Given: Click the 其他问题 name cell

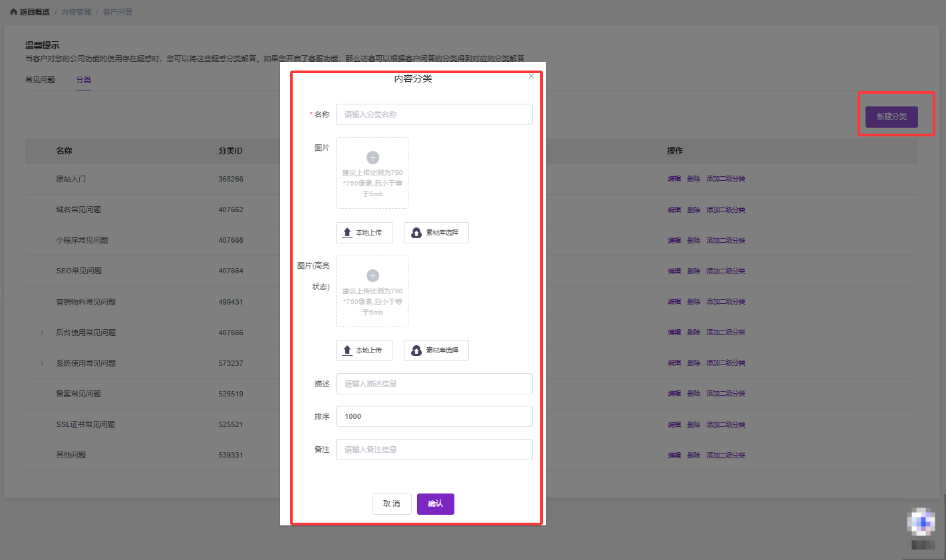Looking at the screenshot, I should pyautogui.click(x=71, y=456).
